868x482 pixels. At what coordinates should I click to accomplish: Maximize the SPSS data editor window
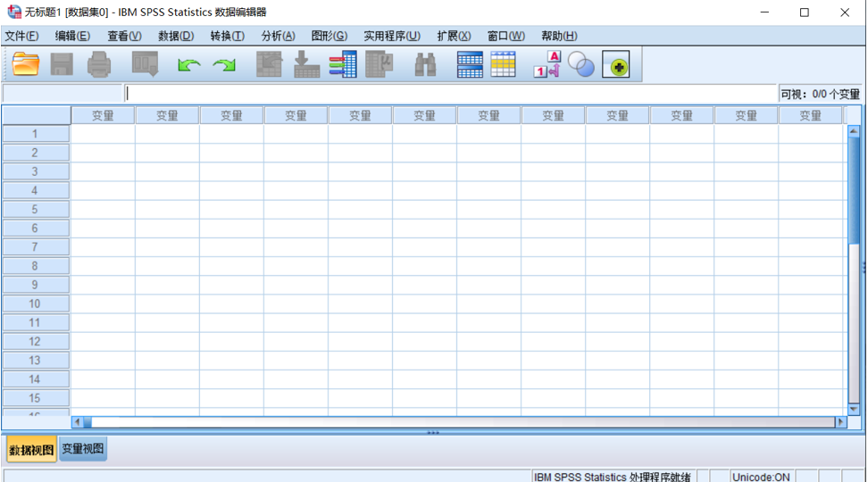tap(805, 12)
